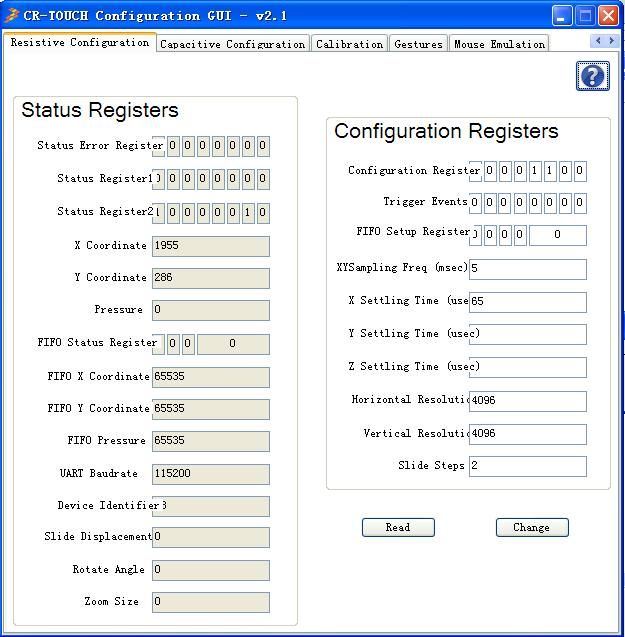Image resolution: width=625 pixels, height=637 pixels.
Task: Click the Rotate Angle field
Action: point(211,570)
